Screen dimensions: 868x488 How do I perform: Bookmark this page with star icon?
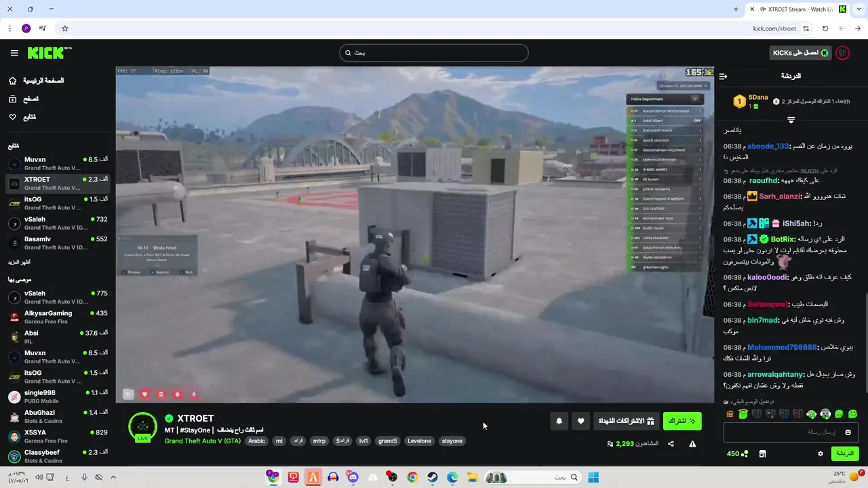click(65, 28)
